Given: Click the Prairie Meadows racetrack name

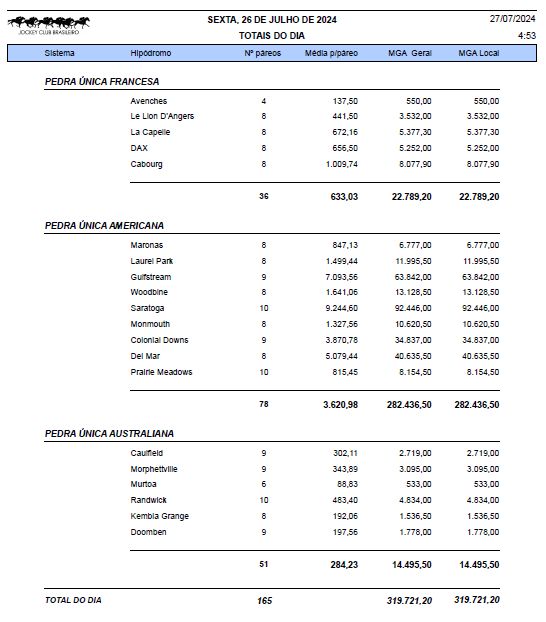Looking at the screenshot, I should pos(161,372).
